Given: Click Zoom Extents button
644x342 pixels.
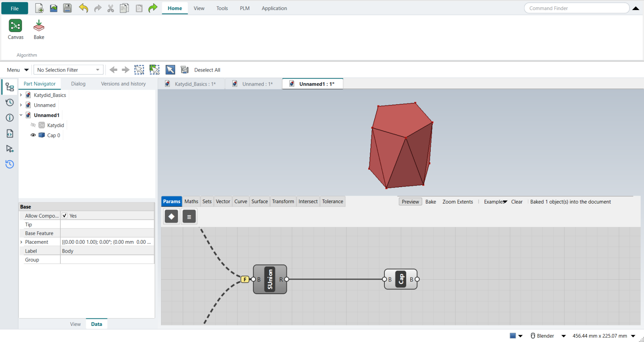Looking at the screenshot, I should pyautogui.click(x=458, y=202).
